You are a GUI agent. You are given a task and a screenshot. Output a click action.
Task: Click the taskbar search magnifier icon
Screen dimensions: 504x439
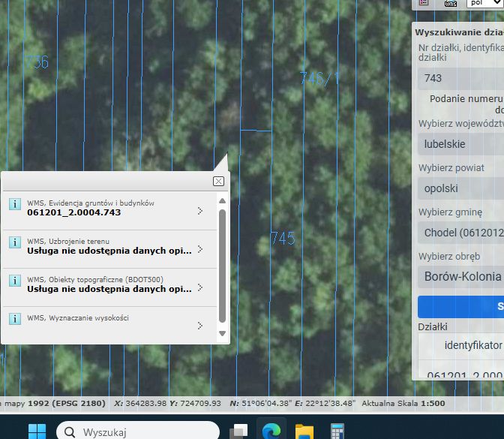coord(70,432)
